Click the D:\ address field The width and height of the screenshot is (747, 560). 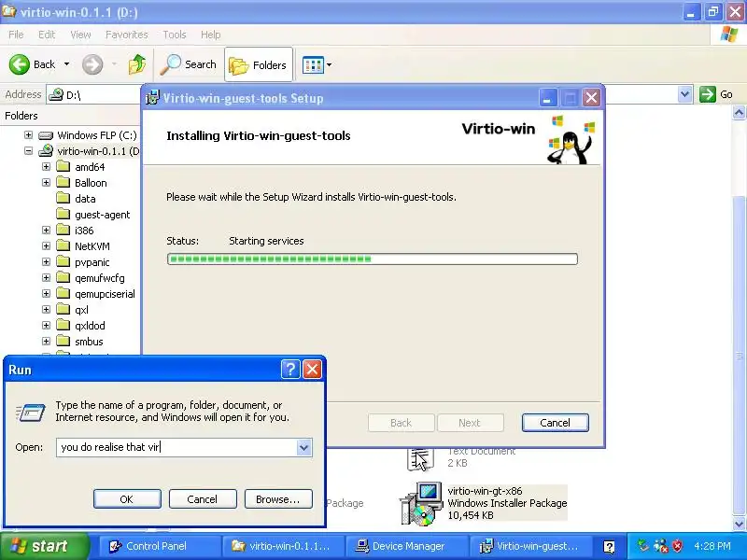(x=94, y=95)
